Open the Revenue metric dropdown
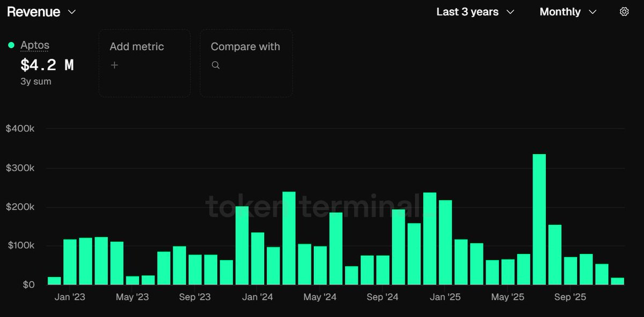Screen dimensions: 644x317 point(41,11)
